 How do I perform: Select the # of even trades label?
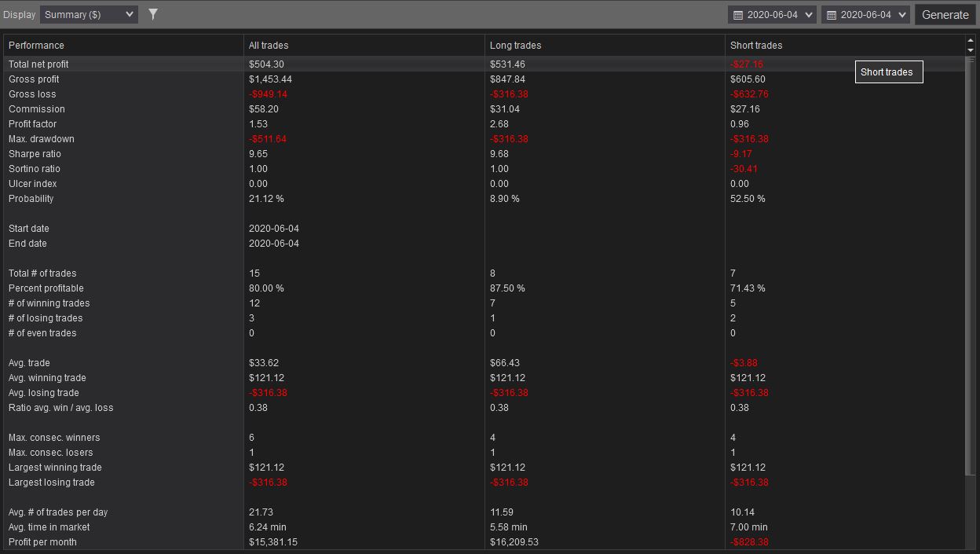[42, 333]
